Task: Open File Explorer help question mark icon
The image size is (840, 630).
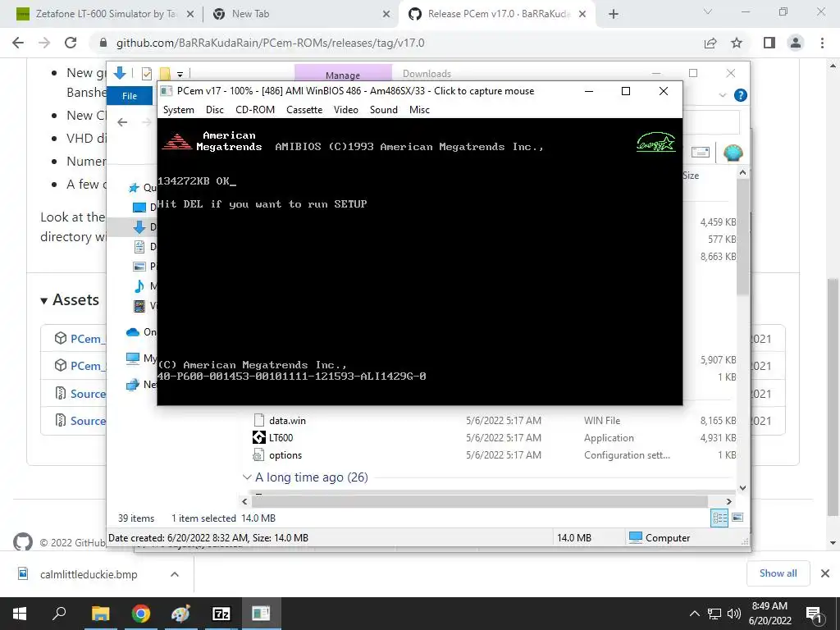Action: pyautogui.click(x=741, y=95)
